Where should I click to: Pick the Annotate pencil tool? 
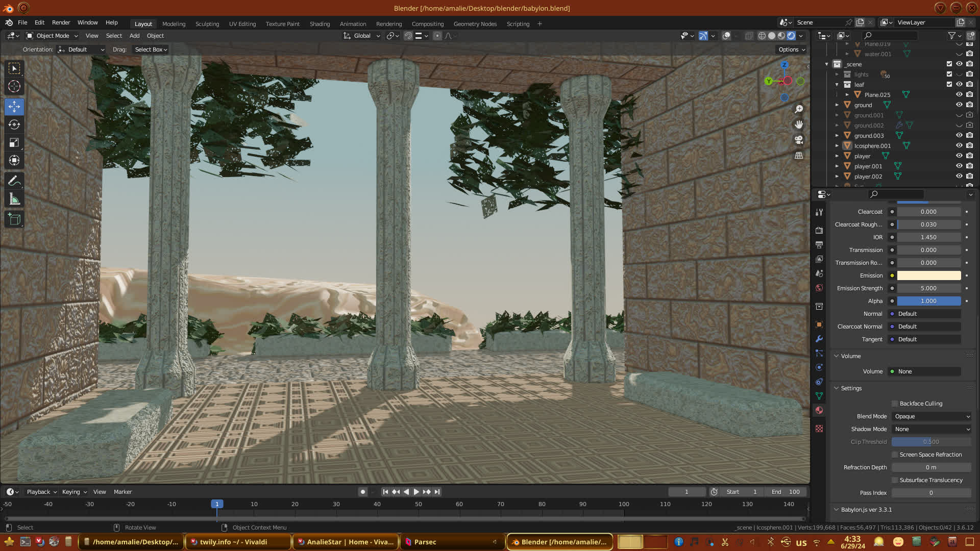point(14,181)
